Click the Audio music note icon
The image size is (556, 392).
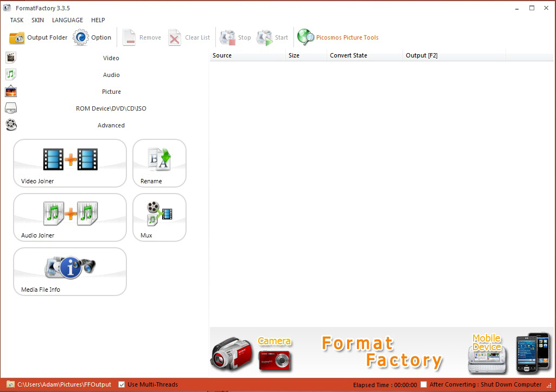(11, 74)
